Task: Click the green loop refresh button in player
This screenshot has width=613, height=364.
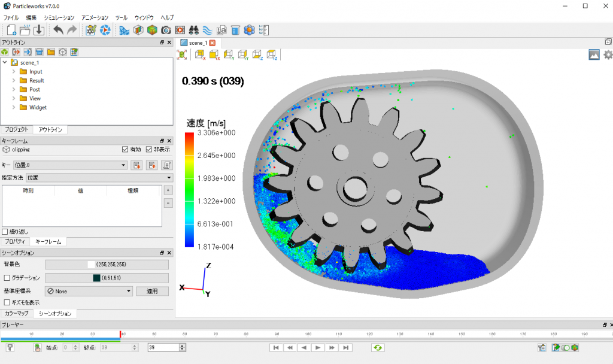Action: pyautogui.click(x=378, y=347)
